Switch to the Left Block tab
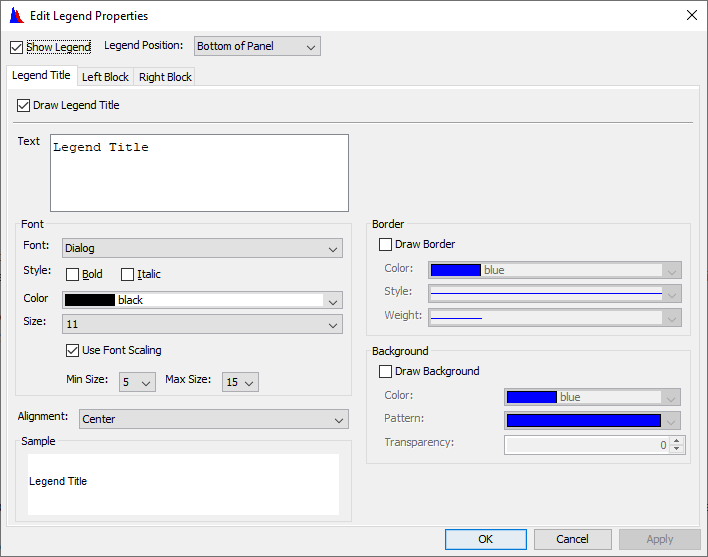708x557 pixels. coord(105,77)
